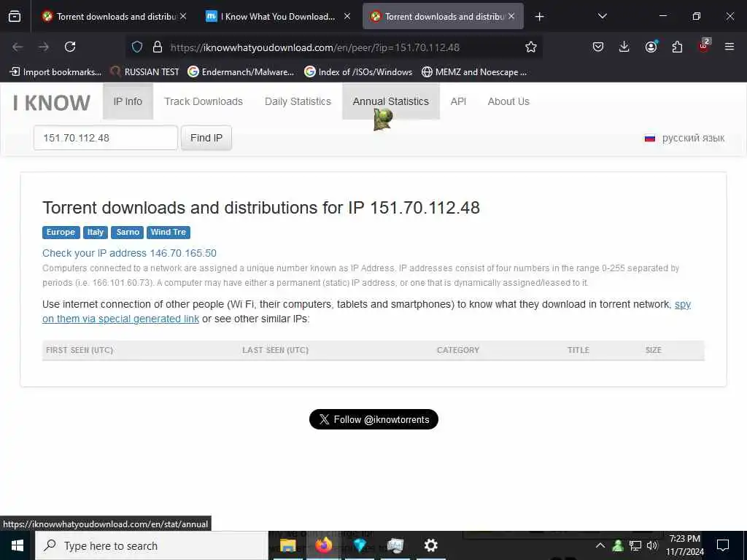
Task: Close the I Know What You Download tab
Action: 347,16
